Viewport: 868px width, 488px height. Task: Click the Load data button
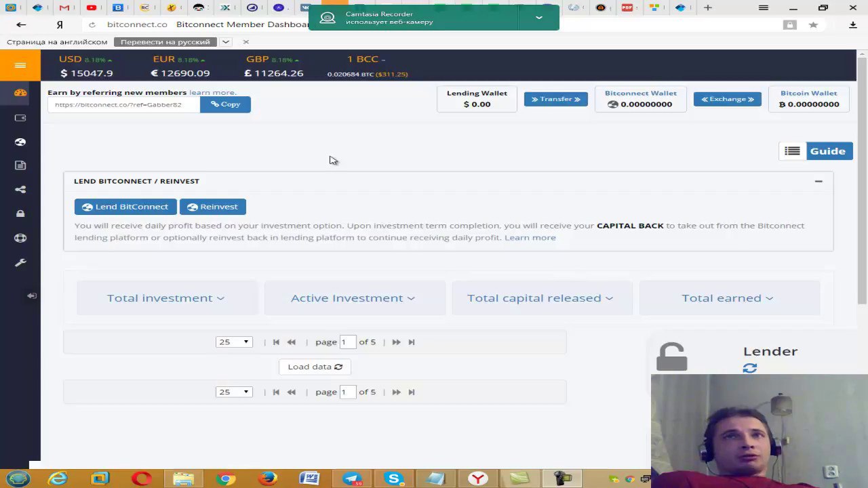click(315, 367)
